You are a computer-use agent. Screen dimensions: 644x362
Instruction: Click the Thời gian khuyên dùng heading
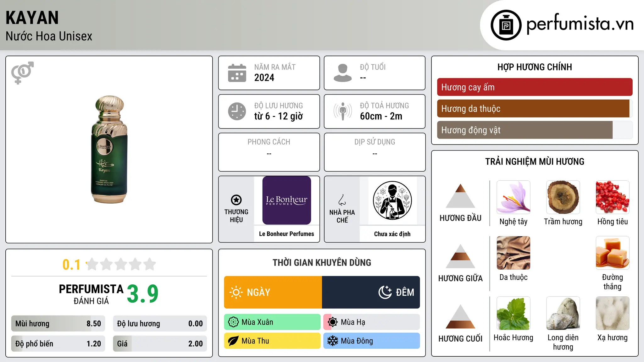322,262
